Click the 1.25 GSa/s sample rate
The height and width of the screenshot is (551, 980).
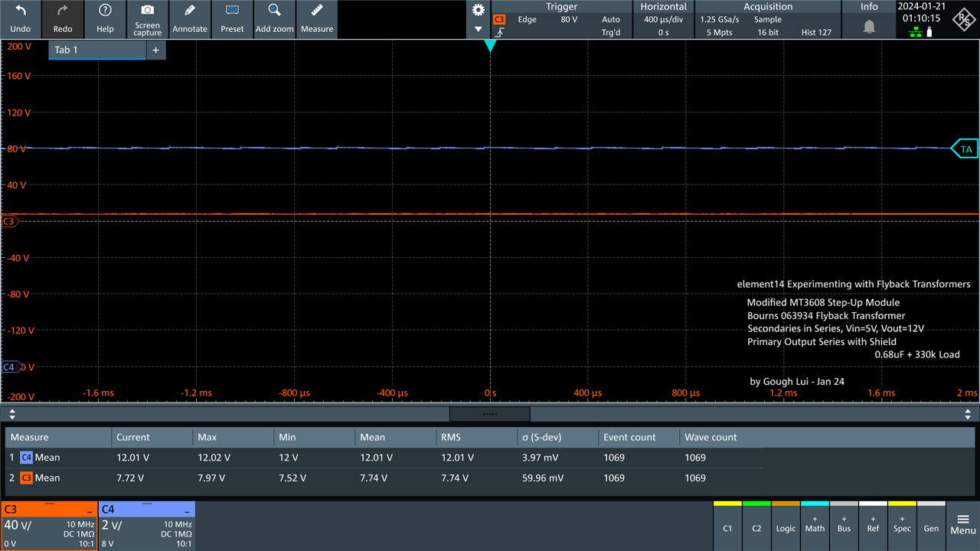tap(718, 19)
